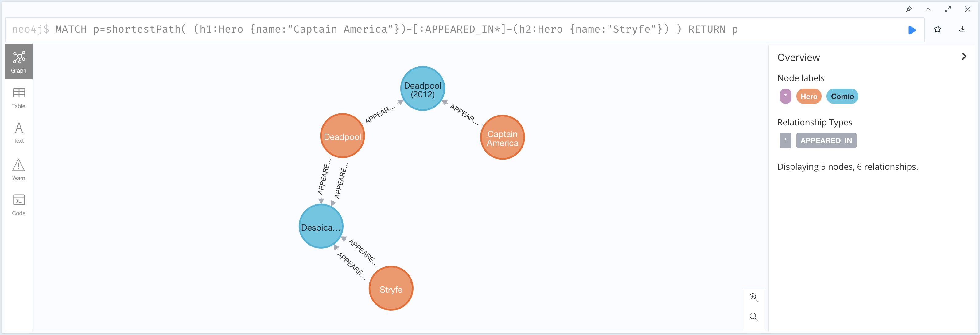Save query as favorite with star icon
The width and height of the screenshot is (980, 335).
coord(937,29)
